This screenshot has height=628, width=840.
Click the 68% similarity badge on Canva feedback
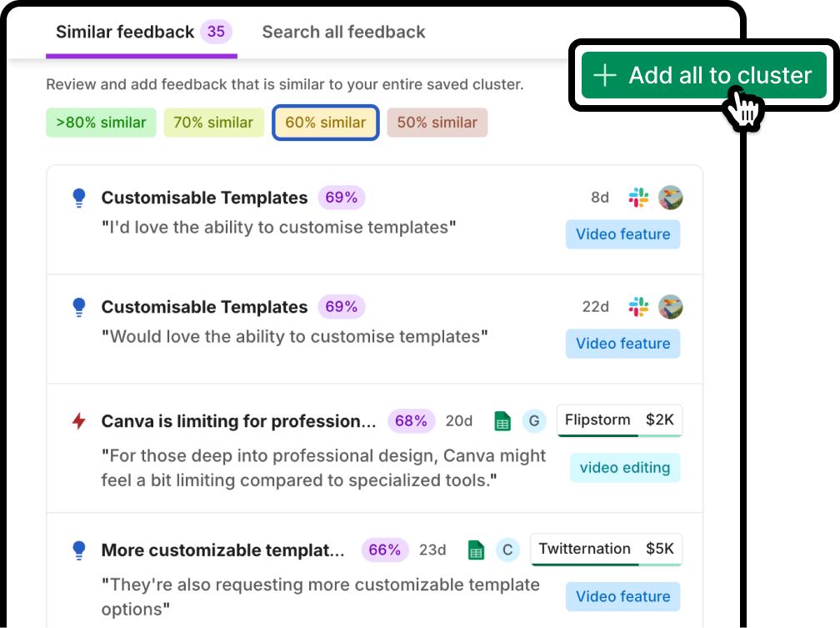[411, 421]
